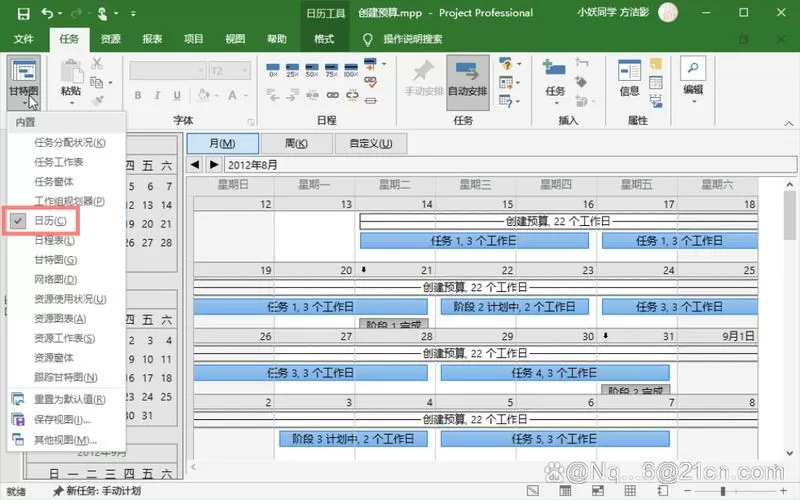Click the 100% complete icon
The image size is (800, 500).
click(351, 70)
